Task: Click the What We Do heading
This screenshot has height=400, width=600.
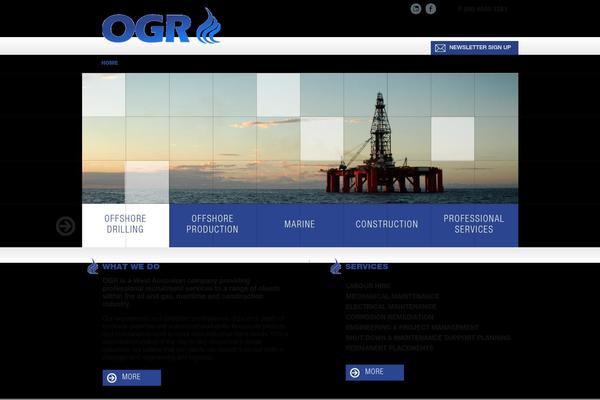Action: [x=131, y=267]
